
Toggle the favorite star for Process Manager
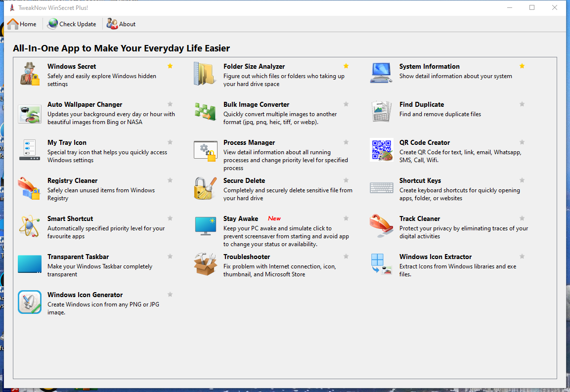(346, 142)
